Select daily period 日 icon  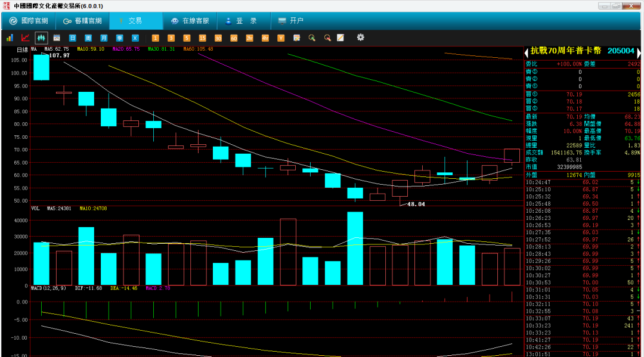72,38
